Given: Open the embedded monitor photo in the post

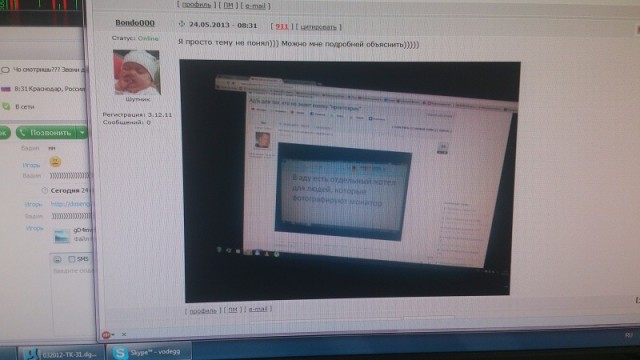Looking at the screenshot, I should pos(349,180).
